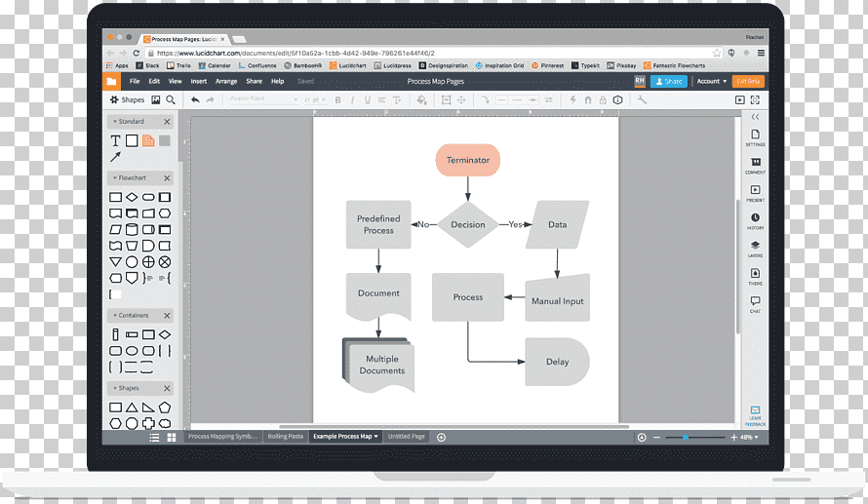Image resolution: width=868 pixels, height=504 pixels.
Task: Click the fill color bucket icon
Action: (x=421, y=100)
